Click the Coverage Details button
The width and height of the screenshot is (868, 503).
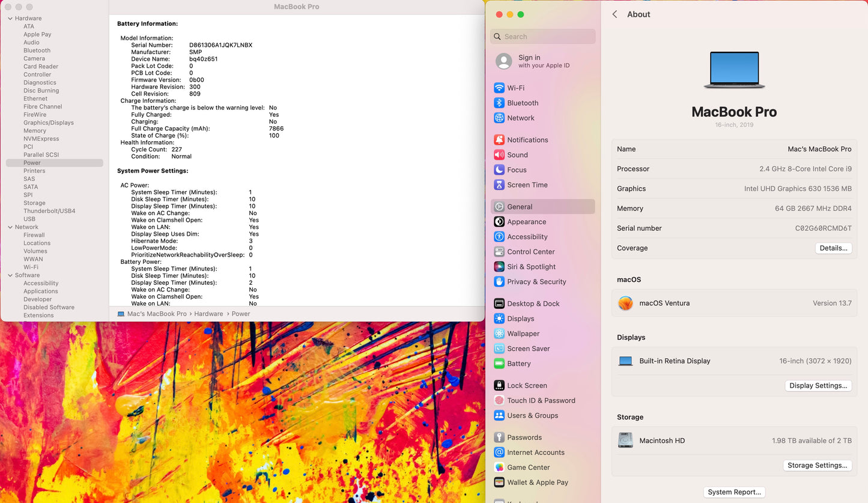click(833, 248)
